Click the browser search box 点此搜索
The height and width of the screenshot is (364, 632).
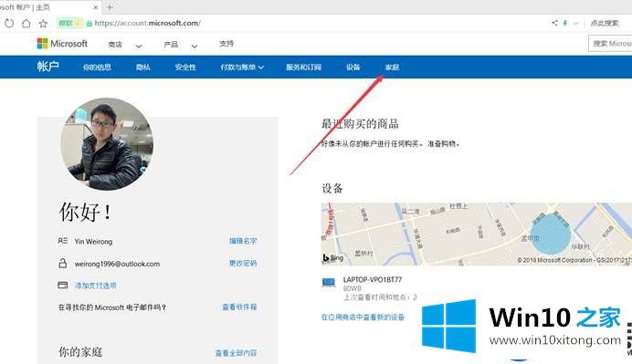pyautogui.click(x=605, y=24)
